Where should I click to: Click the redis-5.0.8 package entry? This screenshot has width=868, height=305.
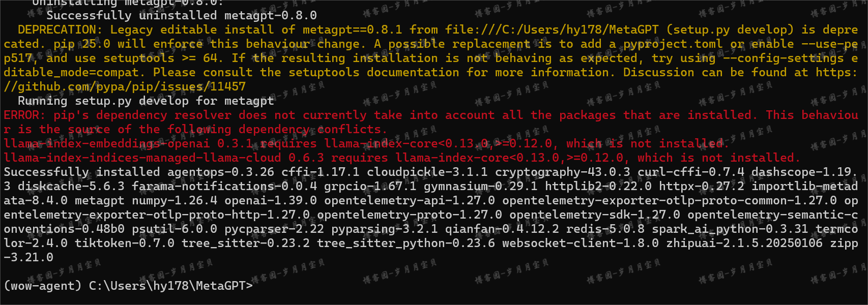point(605,229)
